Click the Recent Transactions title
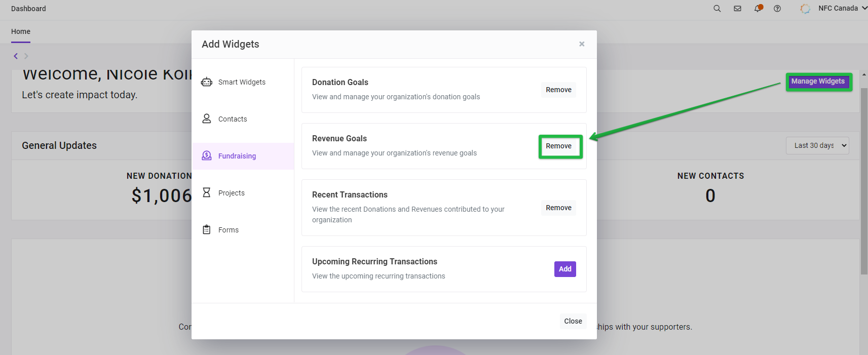This screenshot has height=355, width=868. (x=350, y=194)
